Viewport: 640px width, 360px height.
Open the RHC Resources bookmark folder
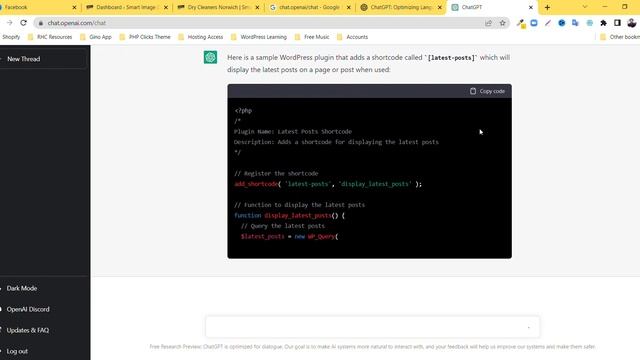click(x=50, y=37)
